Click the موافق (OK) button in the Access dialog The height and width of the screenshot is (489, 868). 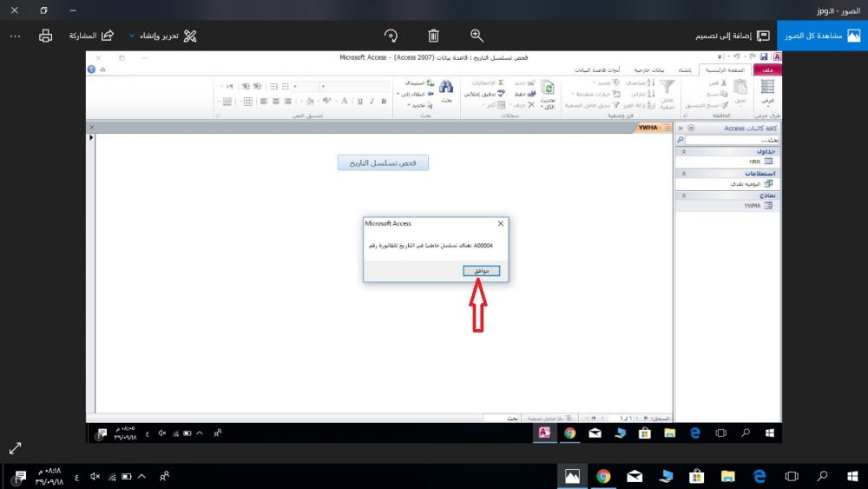pyautogui.click(x=481, y=271)
